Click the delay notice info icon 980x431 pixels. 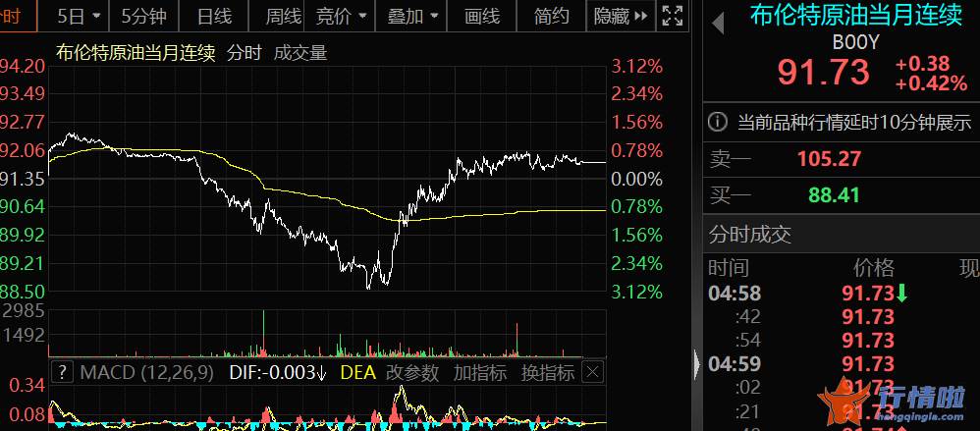point(717,122)
